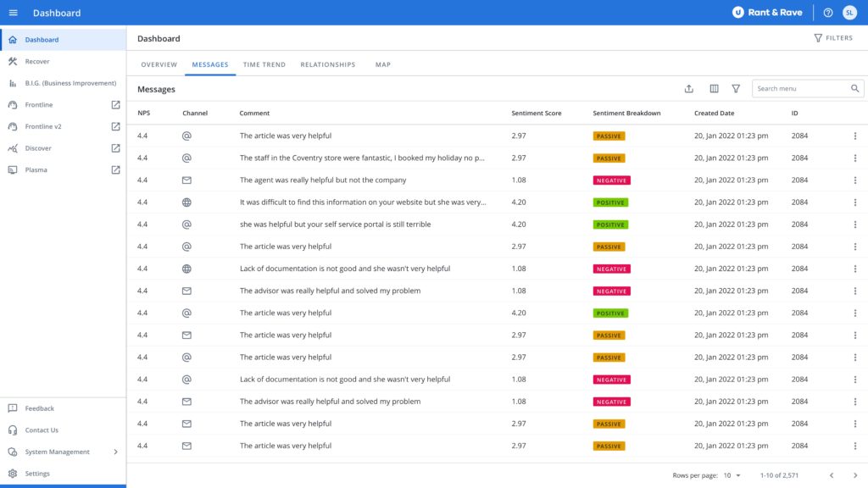
Task: Open kebab menu for first message row
Action: (x=854, y=136)
